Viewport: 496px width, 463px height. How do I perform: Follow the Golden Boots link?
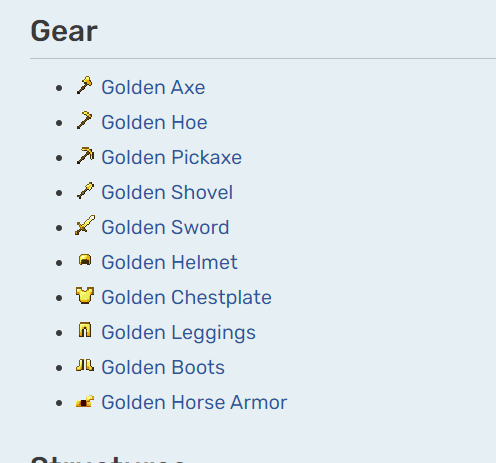pyautogui.click(x=163, y=367)
